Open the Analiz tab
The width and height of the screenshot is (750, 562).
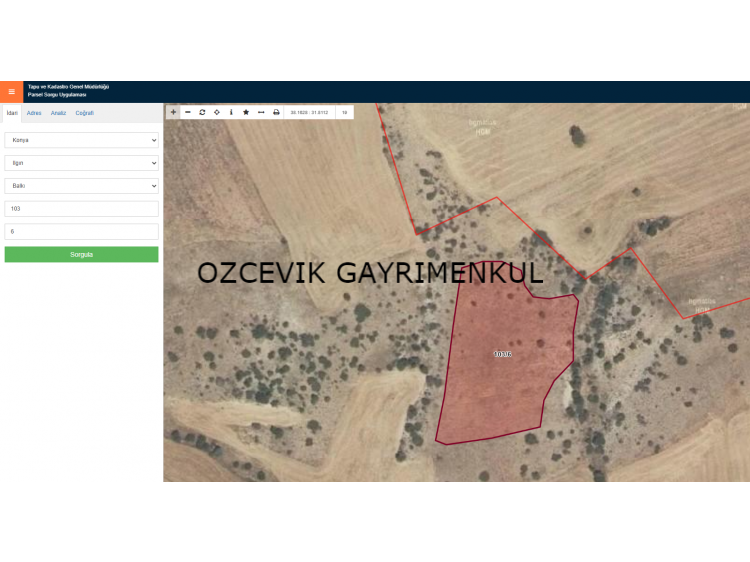tap(59, 113)
